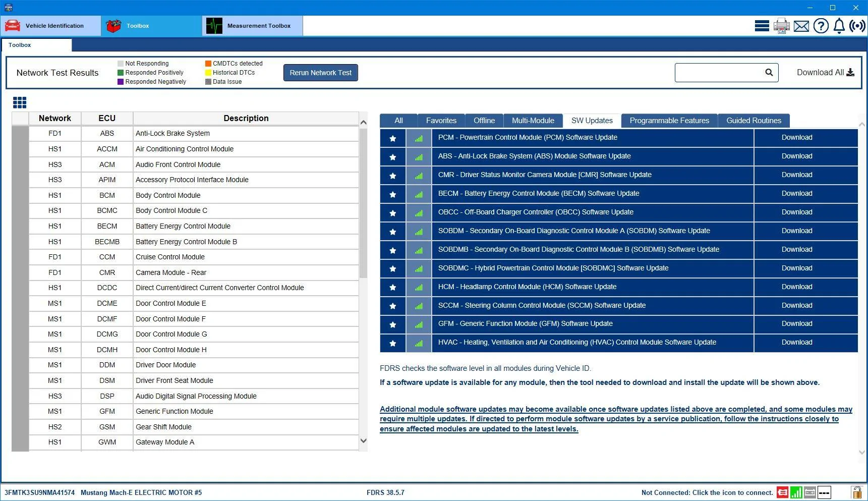Click the Network column header
Viewport: 868px width, 501px height.
tap(55, 118)
